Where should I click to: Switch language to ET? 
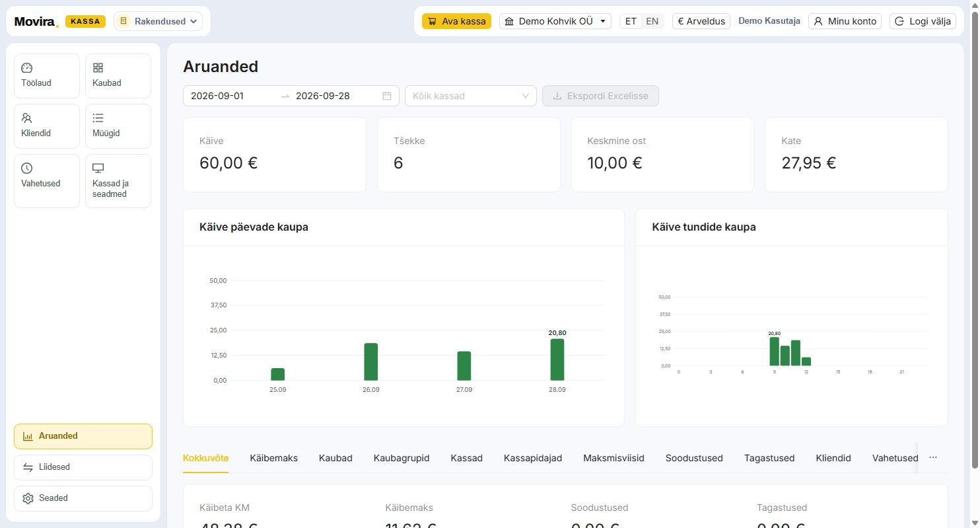click(x=631, y=21)
